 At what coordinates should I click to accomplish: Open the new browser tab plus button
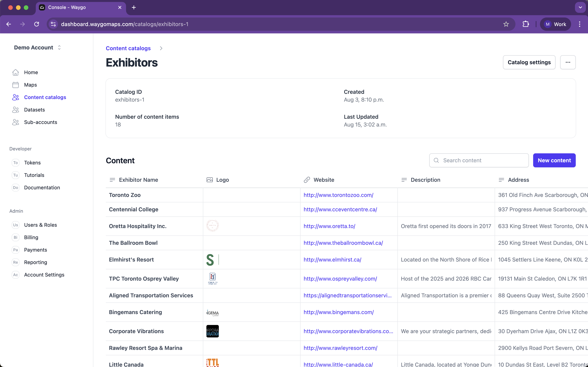[134, 8]
